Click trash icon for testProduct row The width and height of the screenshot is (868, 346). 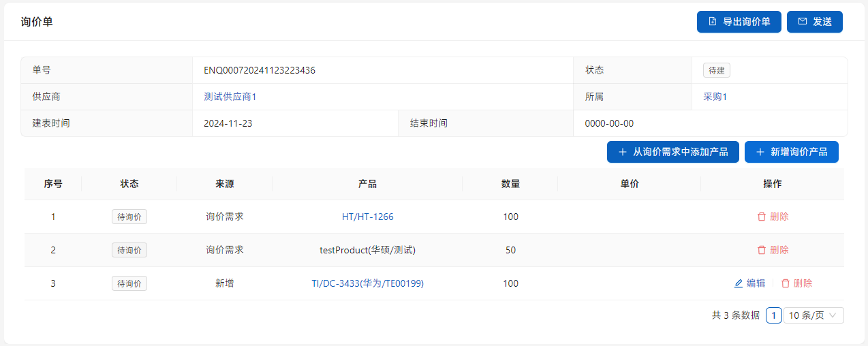(762, 250)
